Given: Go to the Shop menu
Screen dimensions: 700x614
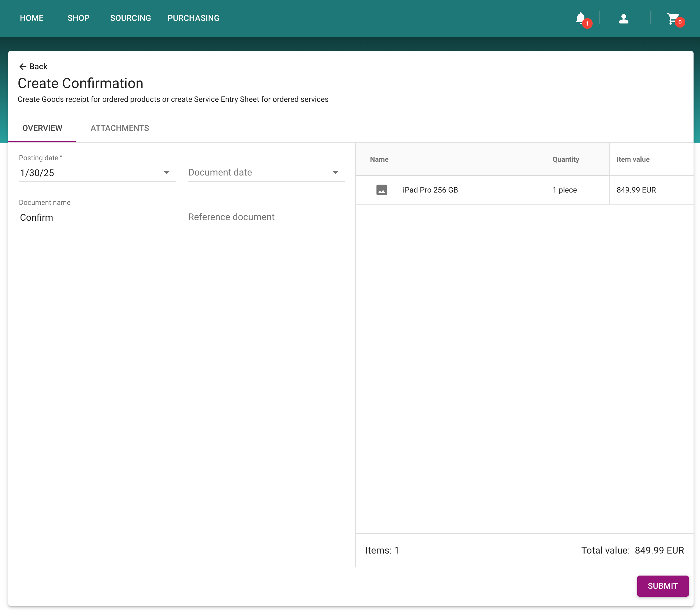Looking at the screenshot, I should (78, 18).
